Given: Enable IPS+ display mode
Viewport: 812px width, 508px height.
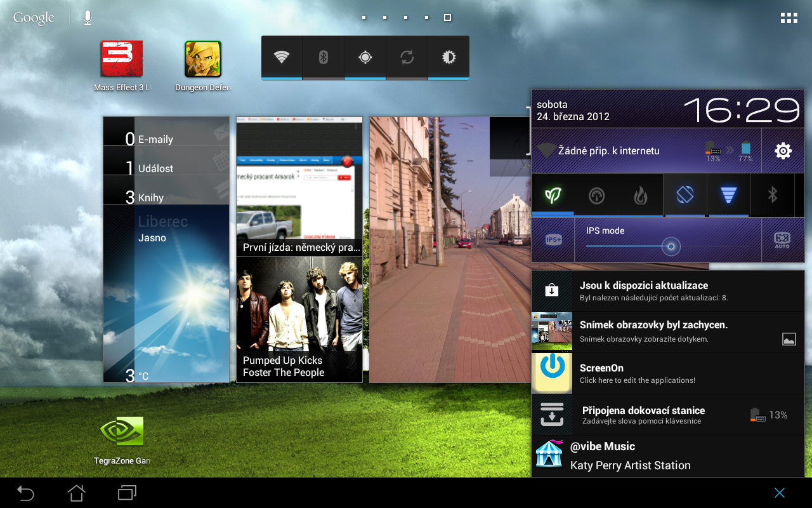Looking at the screenshot, I should click(552, 239).
